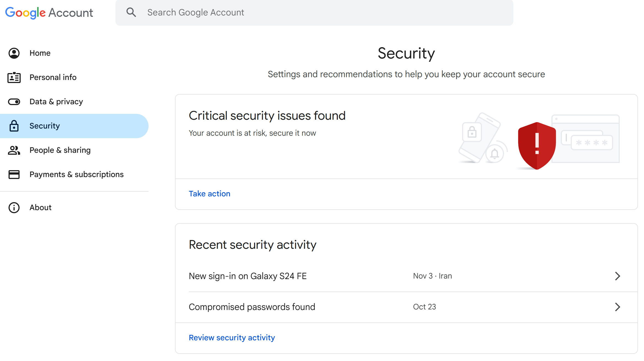Click the Payments & subscriptions icon
The image size is (644, 361).
[x=14, y=174]
